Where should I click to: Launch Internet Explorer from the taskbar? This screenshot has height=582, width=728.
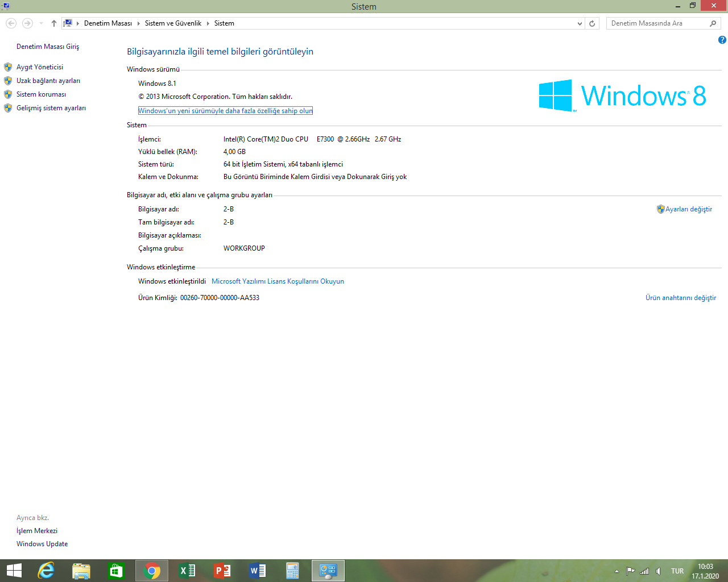[x=46, y=571]
